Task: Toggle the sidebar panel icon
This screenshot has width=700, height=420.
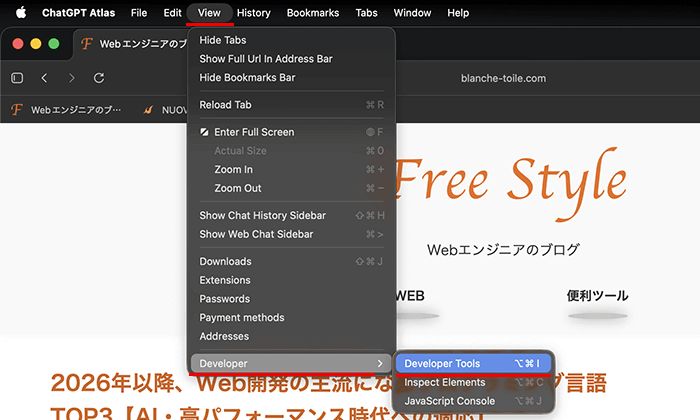Action: coord(17,78)
